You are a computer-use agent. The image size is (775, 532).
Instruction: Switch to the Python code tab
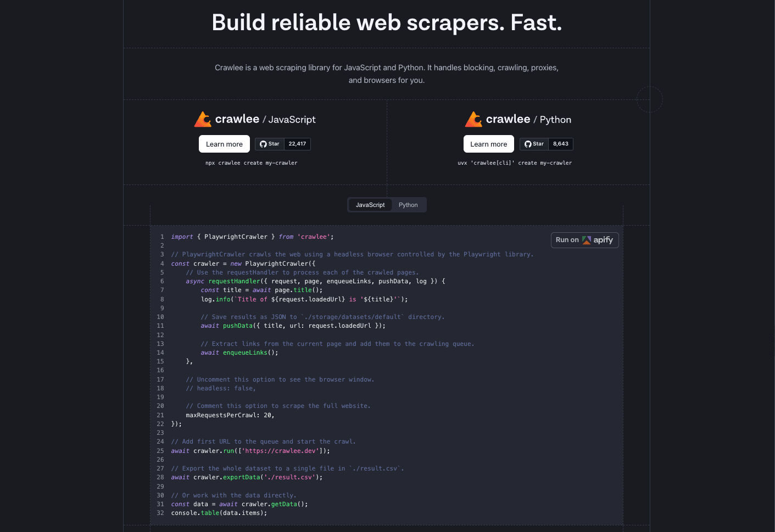point(408,205)
